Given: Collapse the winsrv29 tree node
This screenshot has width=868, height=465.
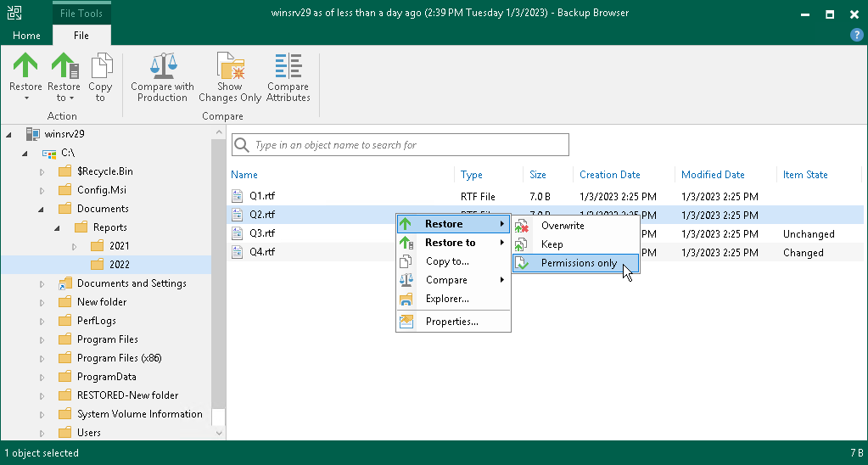Looking at the screenshot, I should (x=8, y=135).
